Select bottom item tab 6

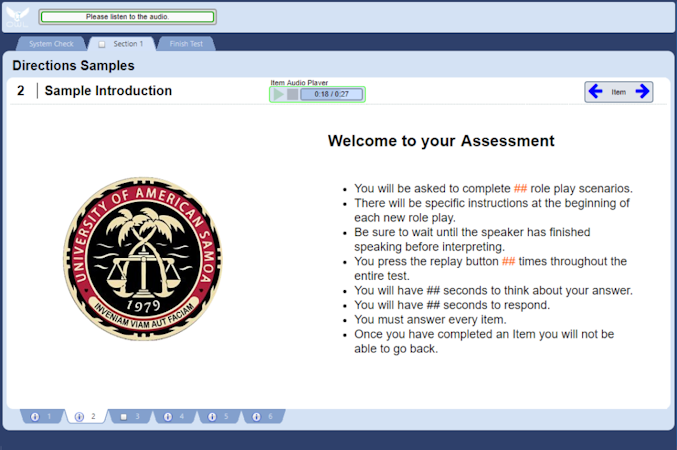pos(263,416)
